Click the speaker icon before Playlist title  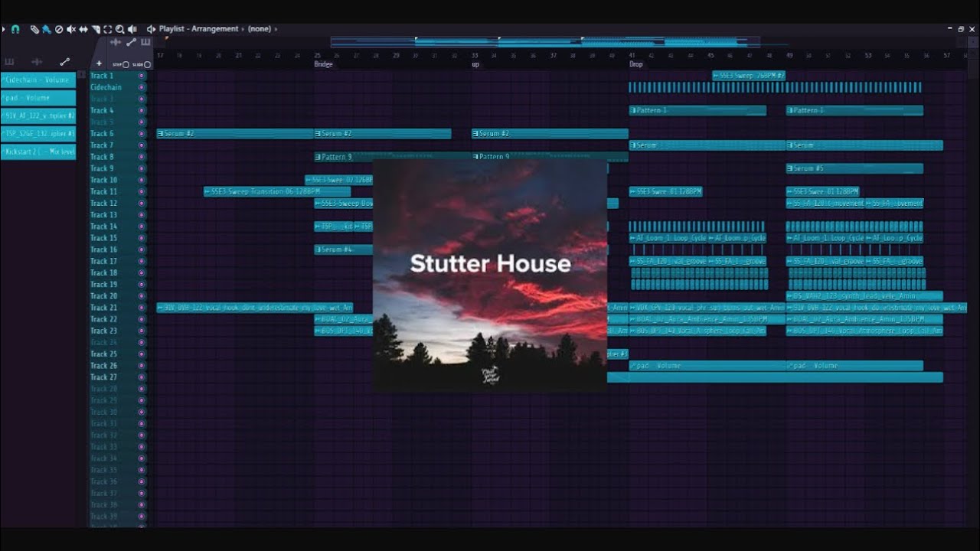pos(151,29)
